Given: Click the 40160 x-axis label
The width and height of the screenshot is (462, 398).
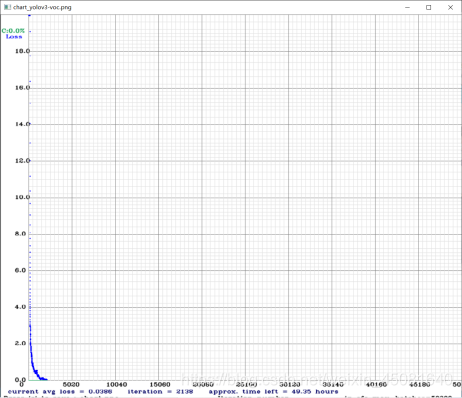Looking at the screenshot, I should (376, 384).
